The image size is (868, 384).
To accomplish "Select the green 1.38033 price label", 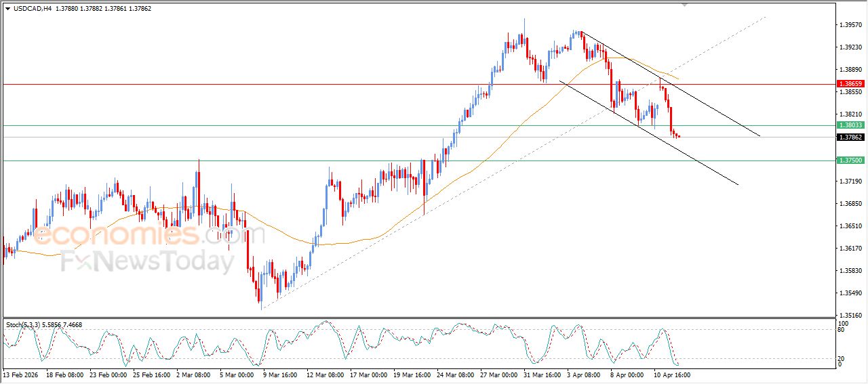I will pyautogui.click(x=850, y=125).
